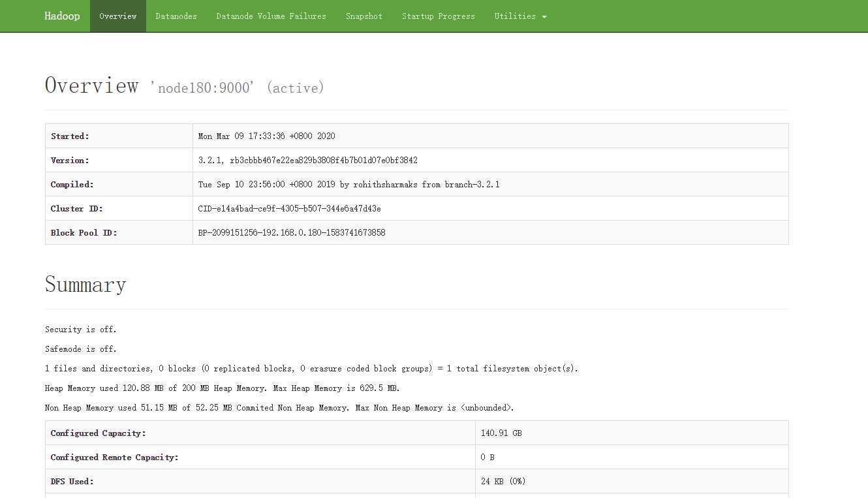The image size is (868, 498).
Task: Select the Started timestamp value
Action: [266, 136]
